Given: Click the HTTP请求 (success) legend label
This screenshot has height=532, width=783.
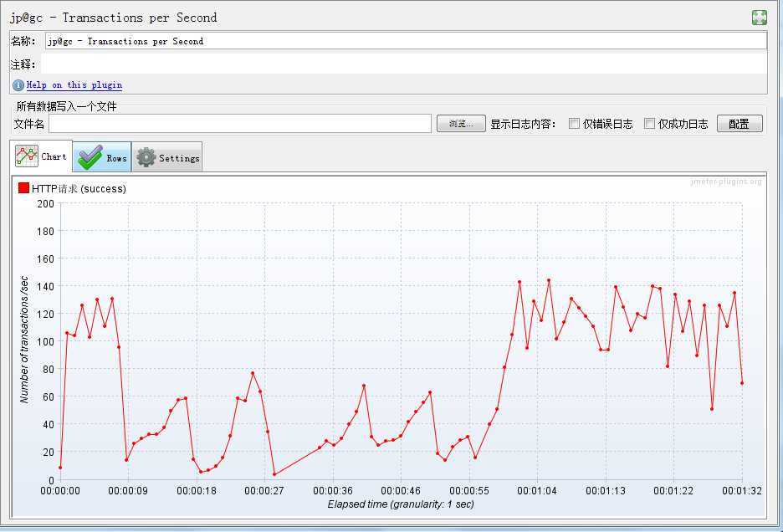Looking at the screenshot, I should (x=79, y=188).
